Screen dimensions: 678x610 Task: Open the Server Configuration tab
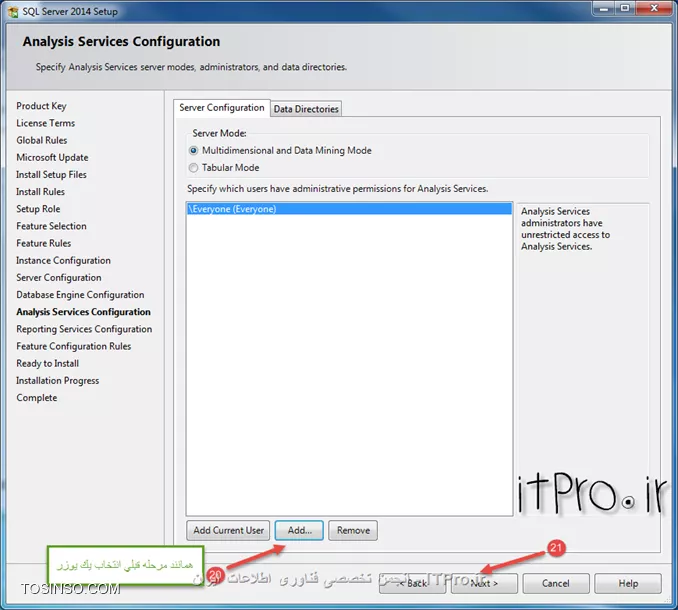(222, 108)
